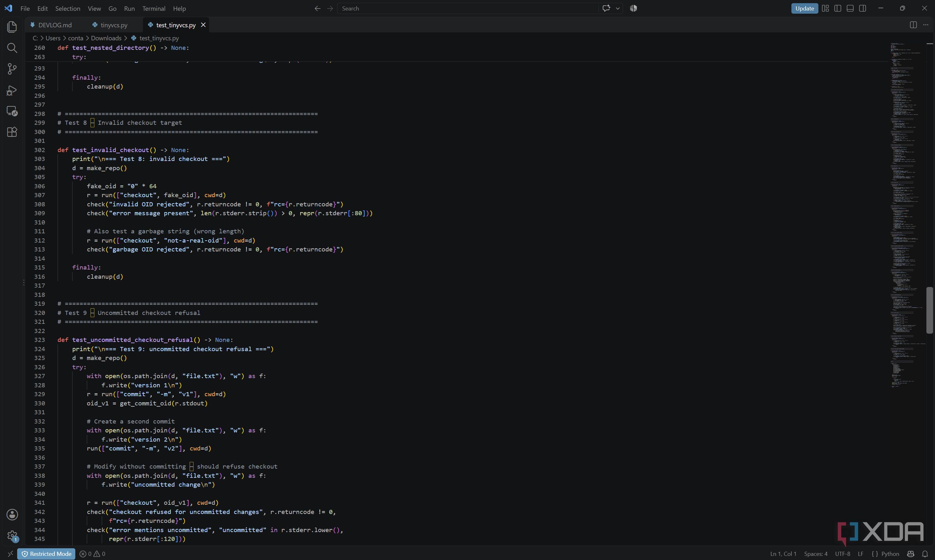Image resolution: width=935 pixels, height=560 pixels.
Task: Open Customize Layout icon
Action: [x=825, y=8]
